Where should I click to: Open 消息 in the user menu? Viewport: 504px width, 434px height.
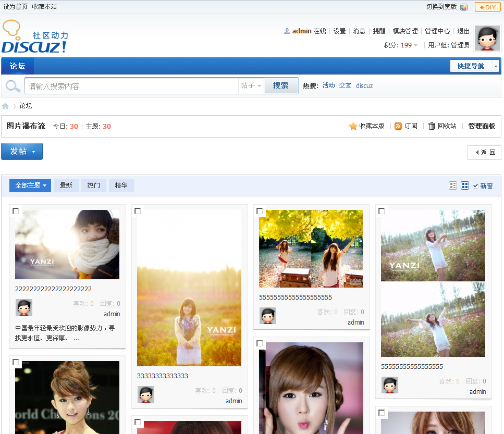click(x=359, y=31)
